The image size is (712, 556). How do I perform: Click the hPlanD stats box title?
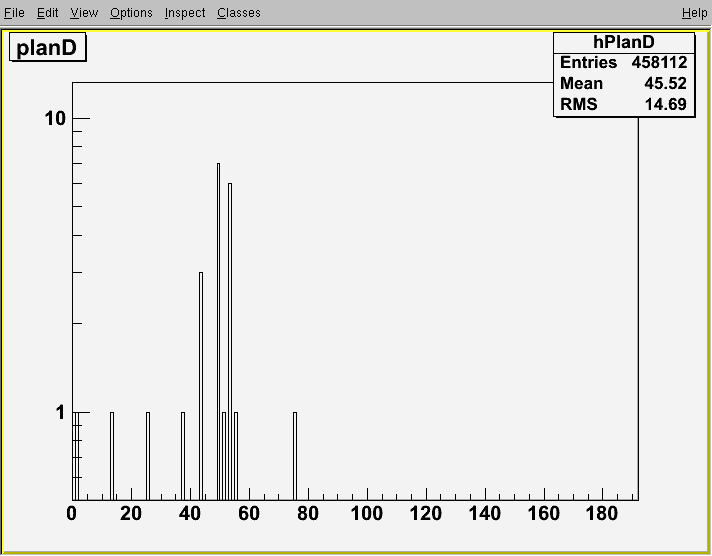[x=624, y=42]
